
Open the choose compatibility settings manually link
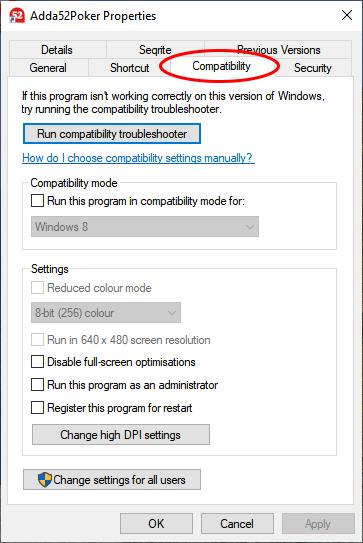[x=138, y=158]
